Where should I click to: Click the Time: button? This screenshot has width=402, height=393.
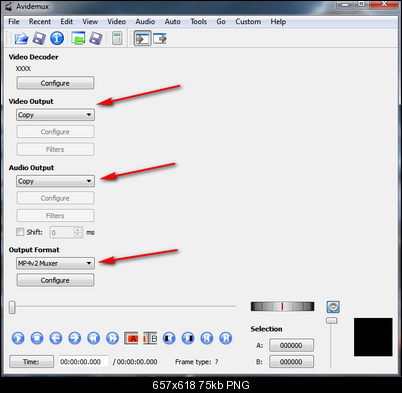coord(31,362)
